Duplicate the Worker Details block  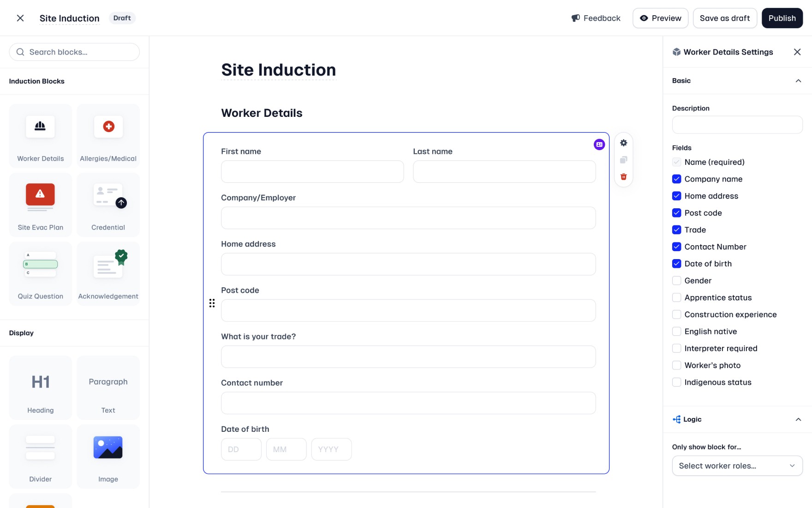click(x=623, y=160)
